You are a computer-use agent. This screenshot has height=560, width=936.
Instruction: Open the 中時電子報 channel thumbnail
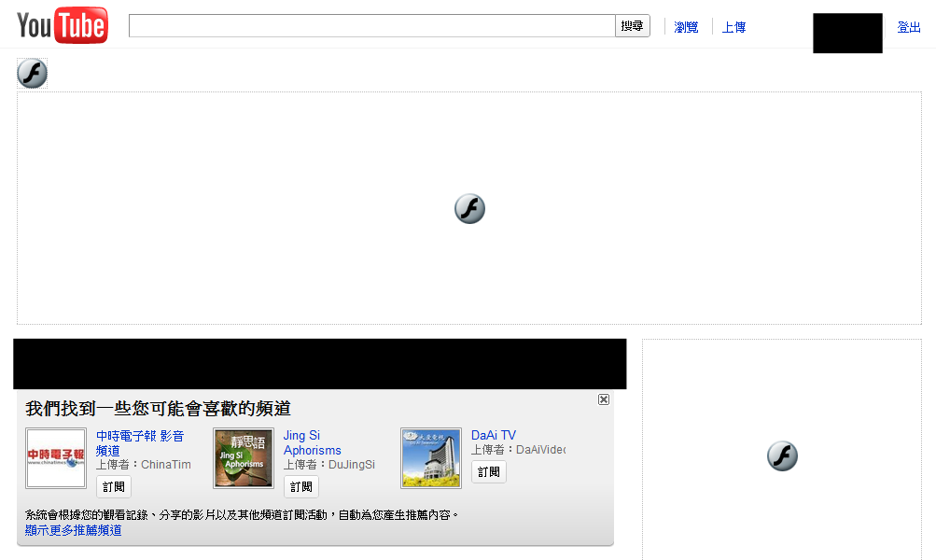[x=55, y=458]
